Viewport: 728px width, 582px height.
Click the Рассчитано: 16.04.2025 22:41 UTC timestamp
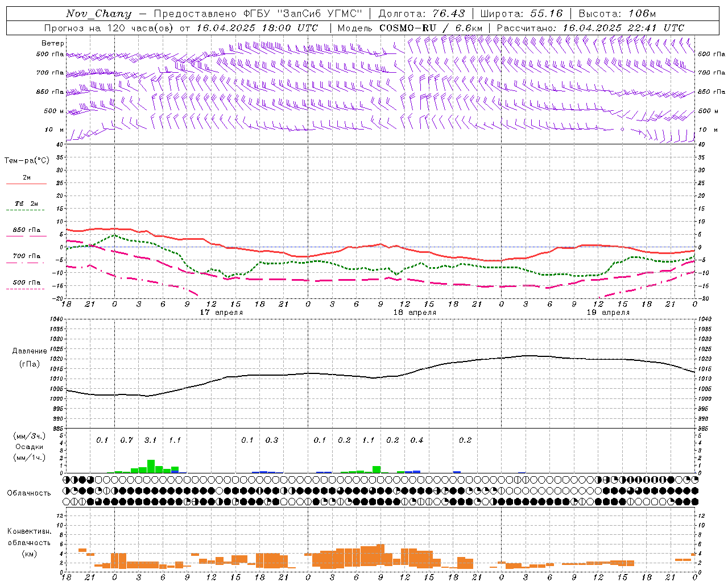click(590, 28)
